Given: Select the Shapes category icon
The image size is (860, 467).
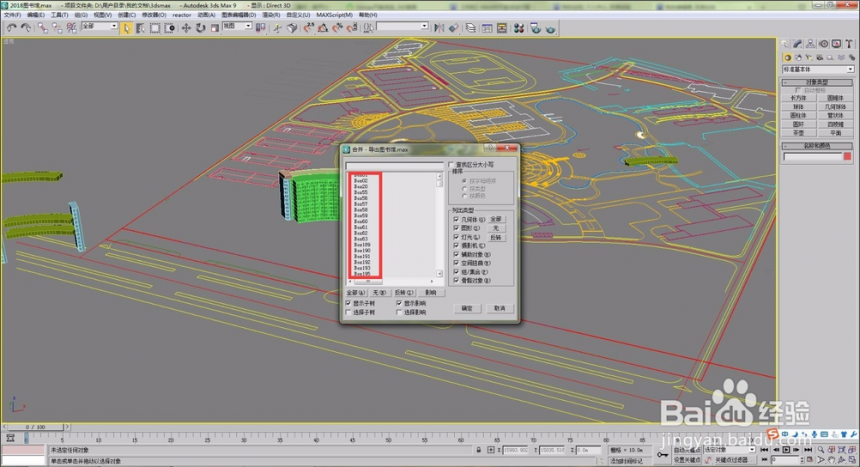Looking at the screenshot, I should coord(798,58).
